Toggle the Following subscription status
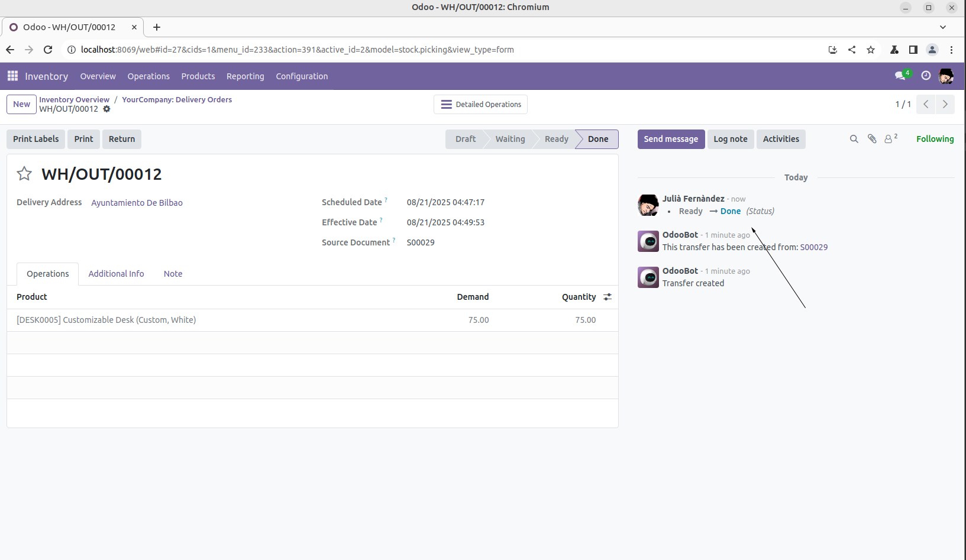 click(x=935, y=139)
